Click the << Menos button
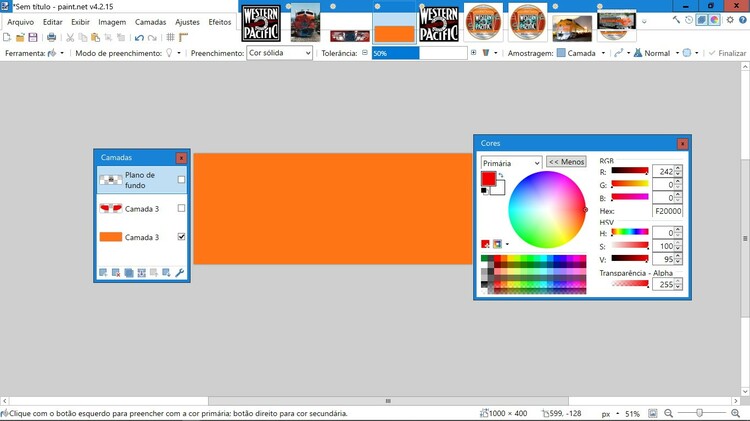750x421 pixels. pyautogui.click(x=566, y=162)
